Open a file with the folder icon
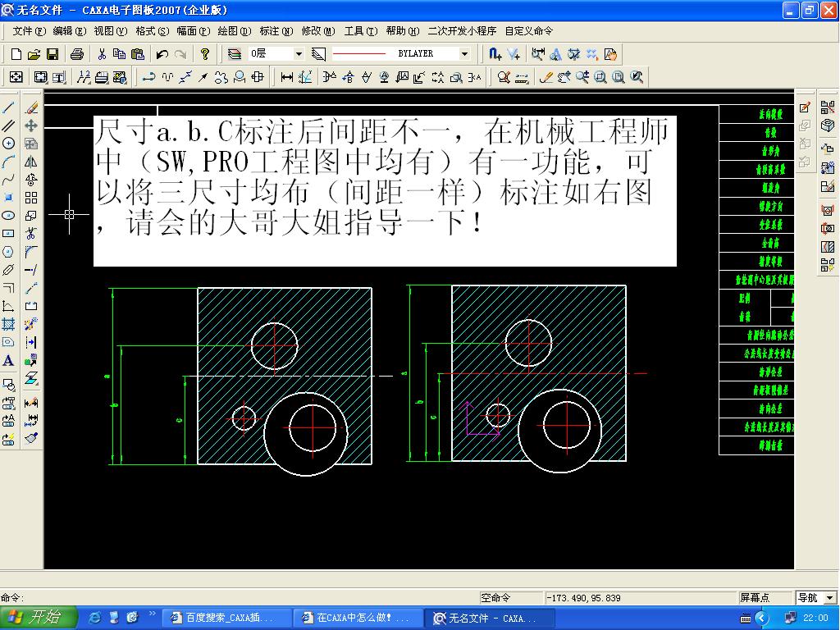840x630 pixels. click(x=34, y=53)
